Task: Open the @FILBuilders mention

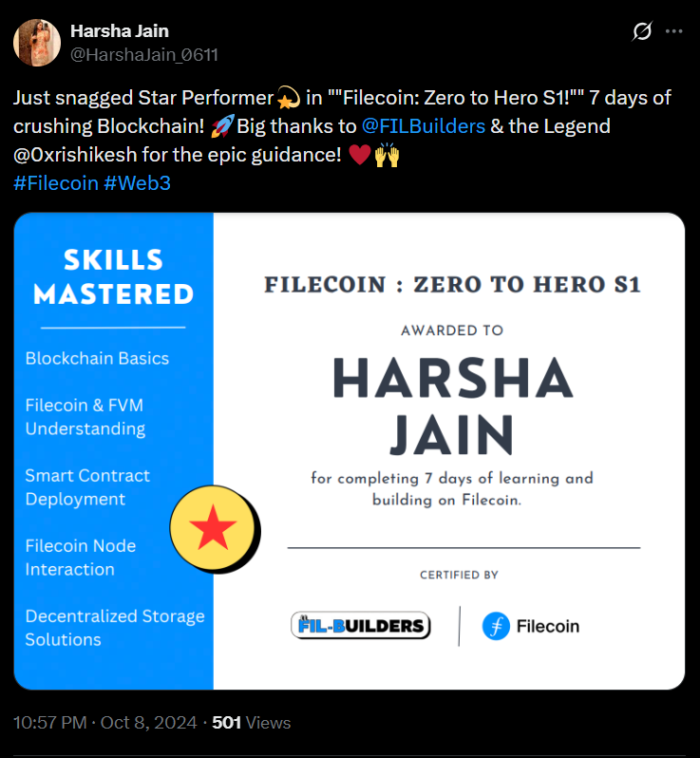Action: [424, 126]
